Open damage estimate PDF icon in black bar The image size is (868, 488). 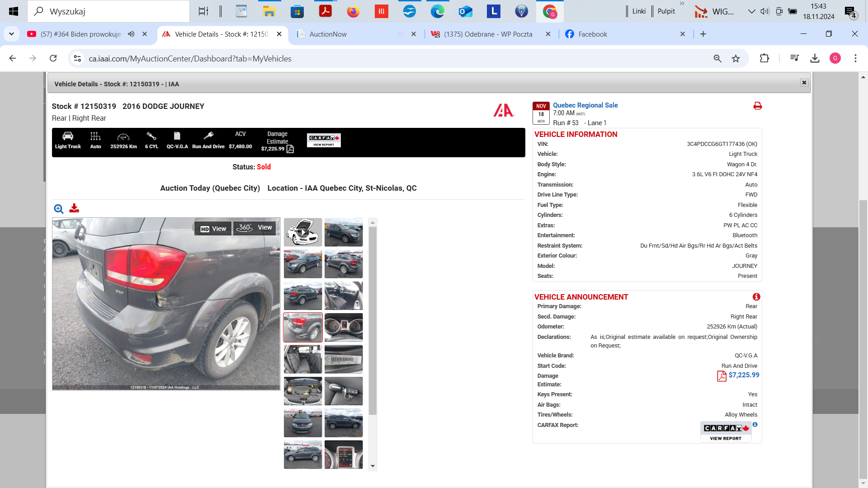[290, 149]
